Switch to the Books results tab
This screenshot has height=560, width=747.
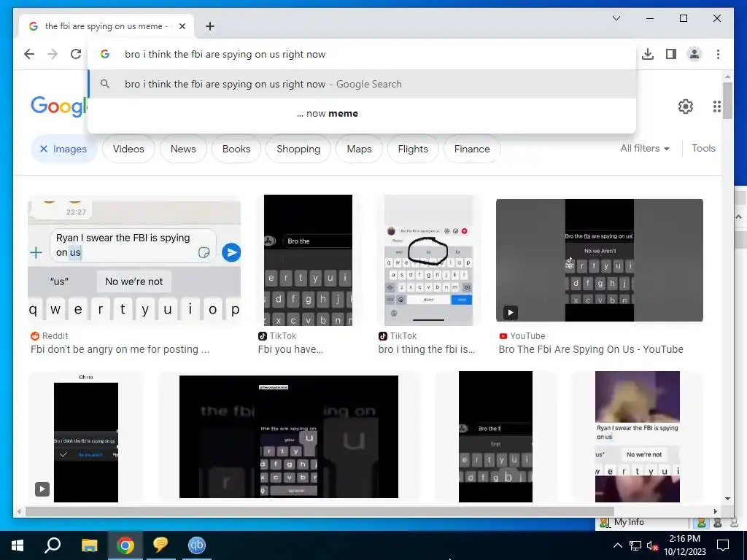(x=236, y=149)
